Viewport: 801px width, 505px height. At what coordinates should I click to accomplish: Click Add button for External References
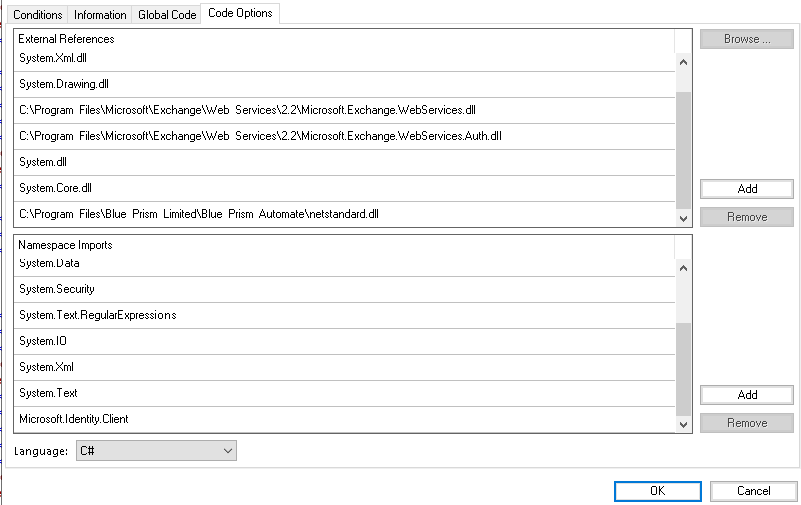(x=746, y=189)
